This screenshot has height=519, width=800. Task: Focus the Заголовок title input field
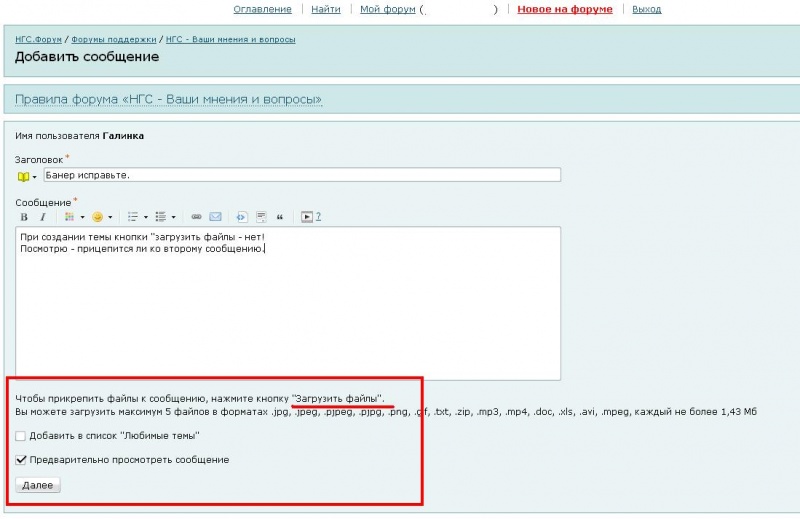coord(302,175)
